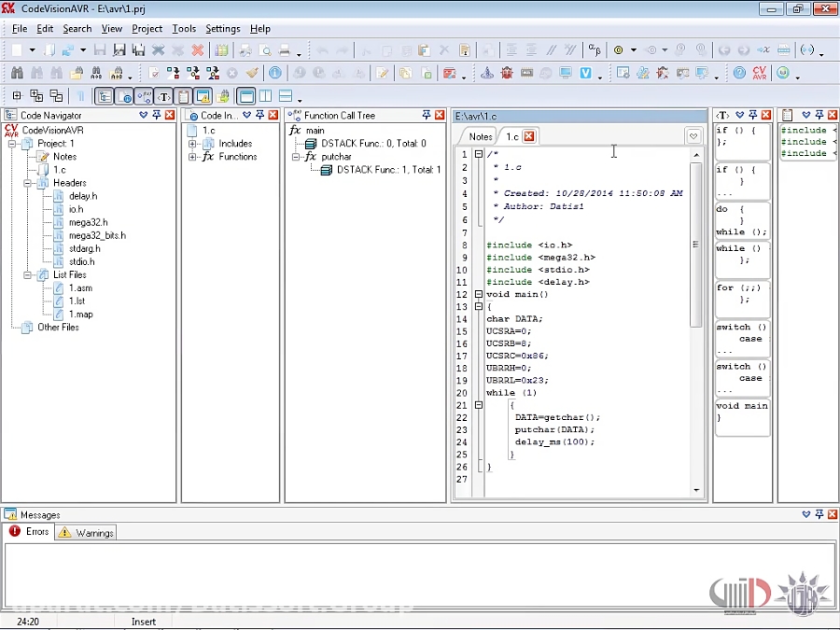Viewport: 840px width, 630px height.
Task: Insert the 'for (;;)' code template
Action: [743, 299]
